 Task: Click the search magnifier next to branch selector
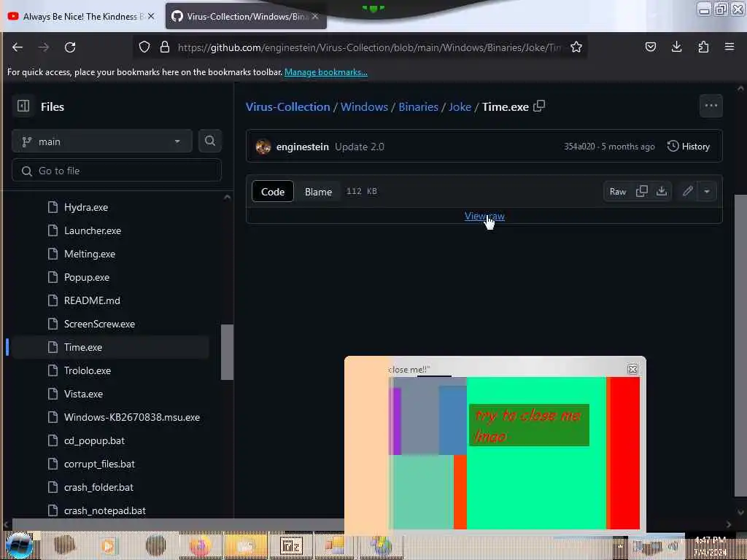(210, 141)
